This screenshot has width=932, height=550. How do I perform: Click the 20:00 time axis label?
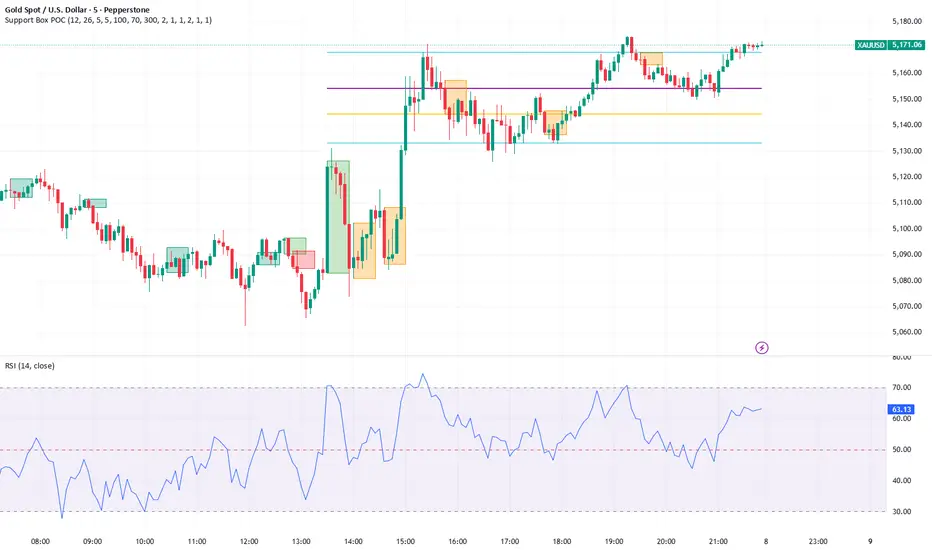pos(666,541)
